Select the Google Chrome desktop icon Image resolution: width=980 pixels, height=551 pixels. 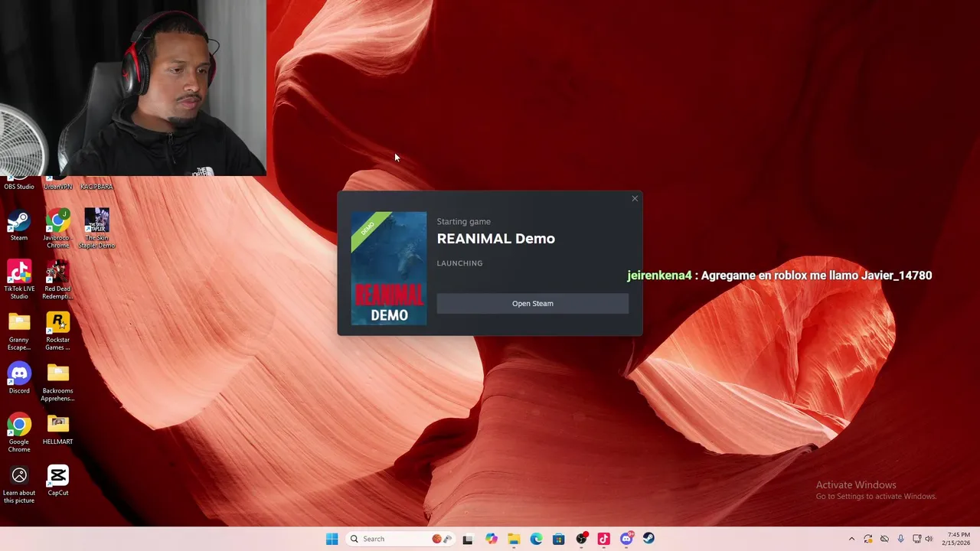[19, 433]
